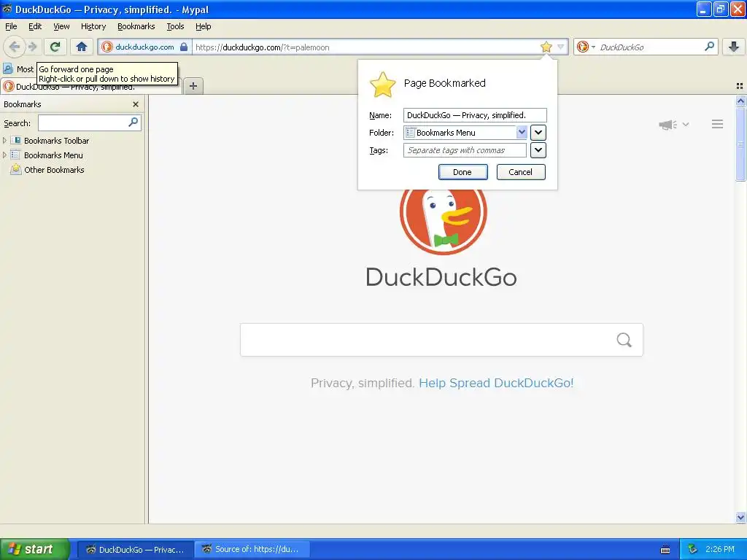This screenshot has height=560, width=747.
Task: Open the History menu
Action: tap(93, 27)
